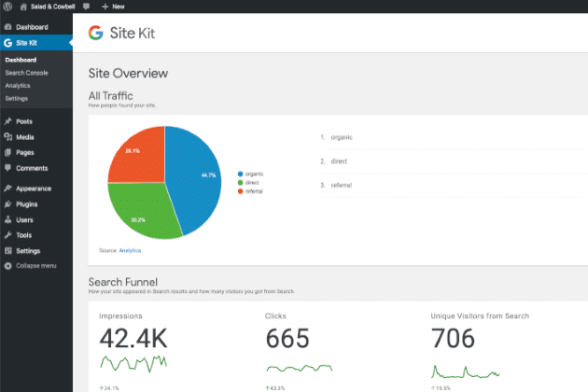The width and height of the screenshot is (588, 392).
Task: Click the Posts pushpin icon
Action: tap(7, 121)
